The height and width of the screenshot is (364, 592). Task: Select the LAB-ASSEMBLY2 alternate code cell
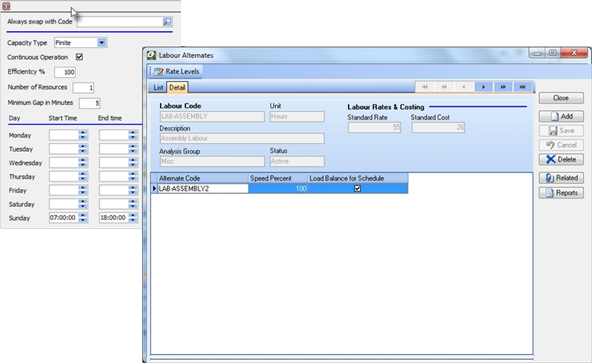tap(203, 188)
